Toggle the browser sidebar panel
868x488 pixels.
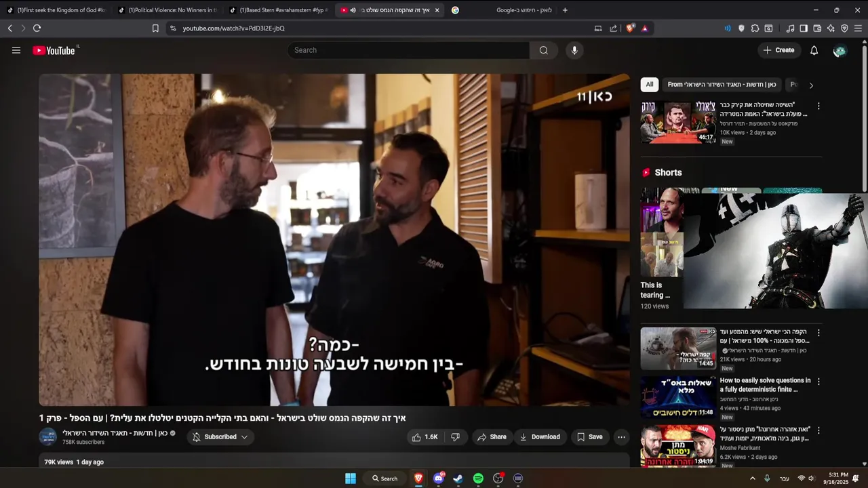(x=804, y=28)
